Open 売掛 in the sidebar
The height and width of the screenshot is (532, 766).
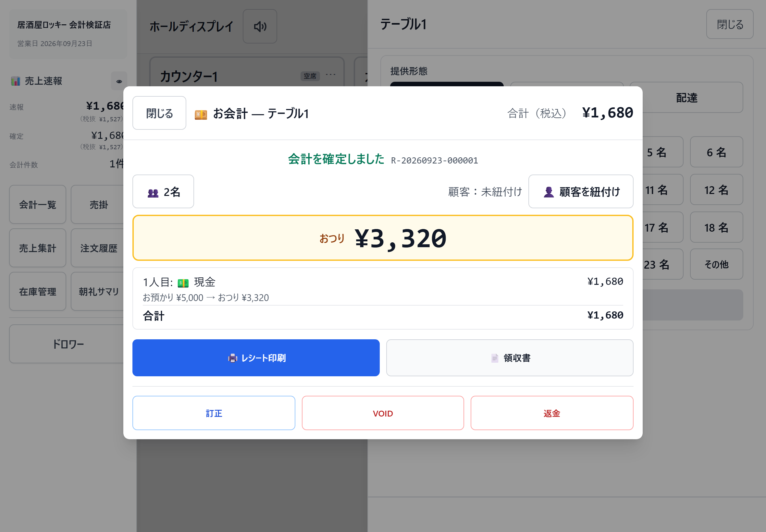(99, 204)
